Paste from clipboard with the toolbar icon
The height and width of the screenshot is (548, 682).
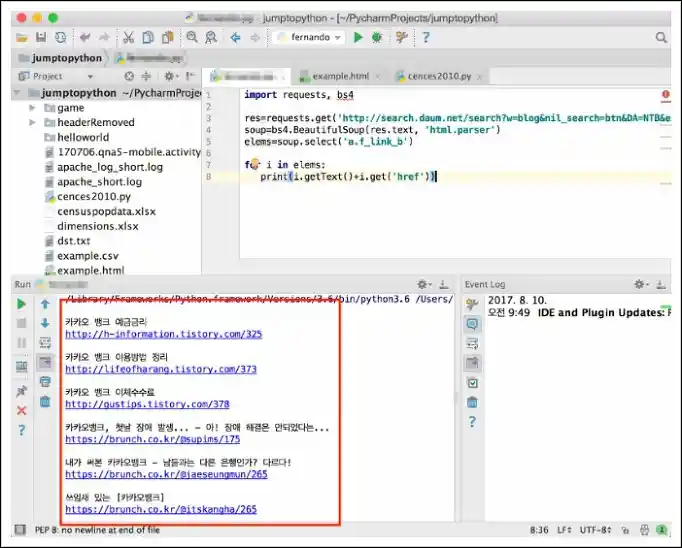pos(167,37)
